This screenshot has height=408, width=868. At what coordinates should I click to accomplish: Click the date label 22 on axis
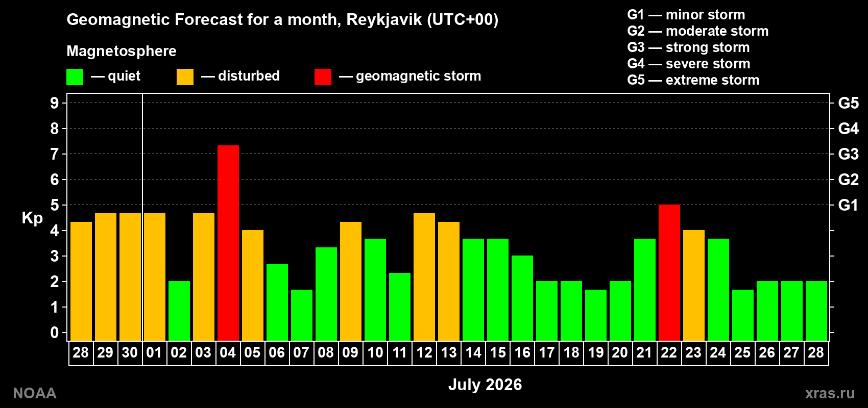[x=669, y=352]
